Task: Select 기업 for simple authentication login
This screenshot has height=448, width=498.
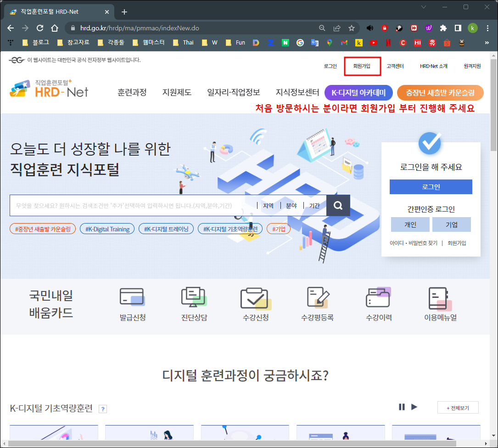Action: coord(451,224)
